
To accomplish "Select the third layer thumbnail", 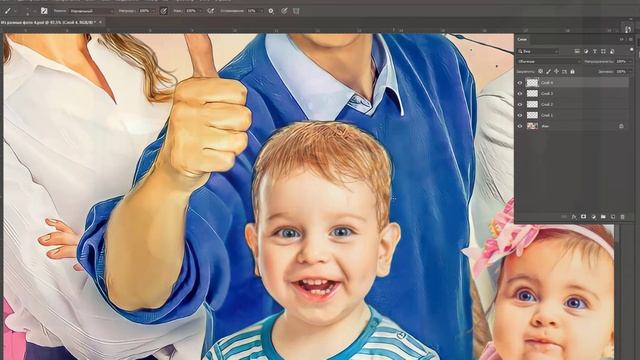I will click(x=532, y=104).
